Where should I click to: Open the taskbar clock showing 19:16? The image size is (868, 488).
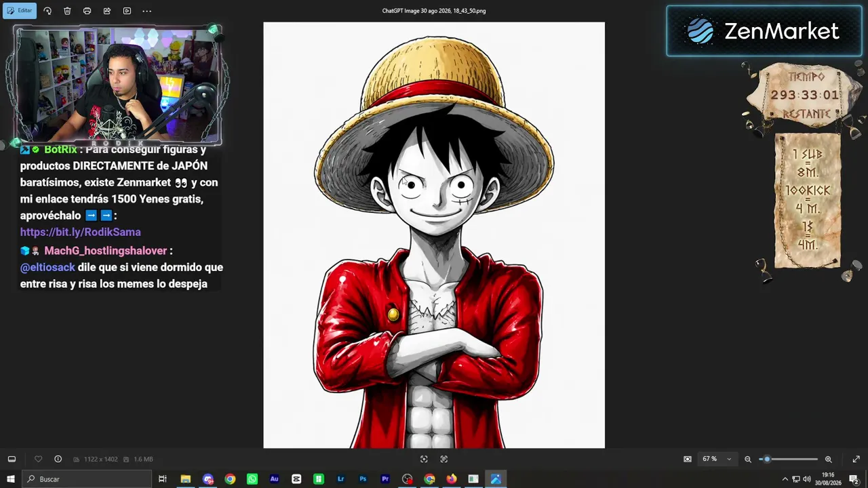click(x=828, y=479)
